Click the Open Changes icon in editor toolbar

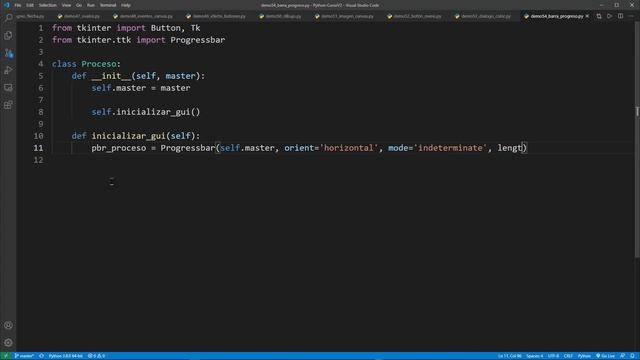pyautogui.click(x=599, y=16)
